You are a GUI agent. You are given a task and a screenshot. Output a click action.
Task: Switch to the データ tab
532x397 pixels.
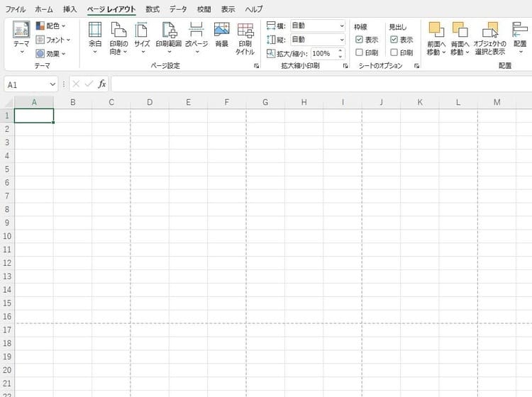point(178,9)
